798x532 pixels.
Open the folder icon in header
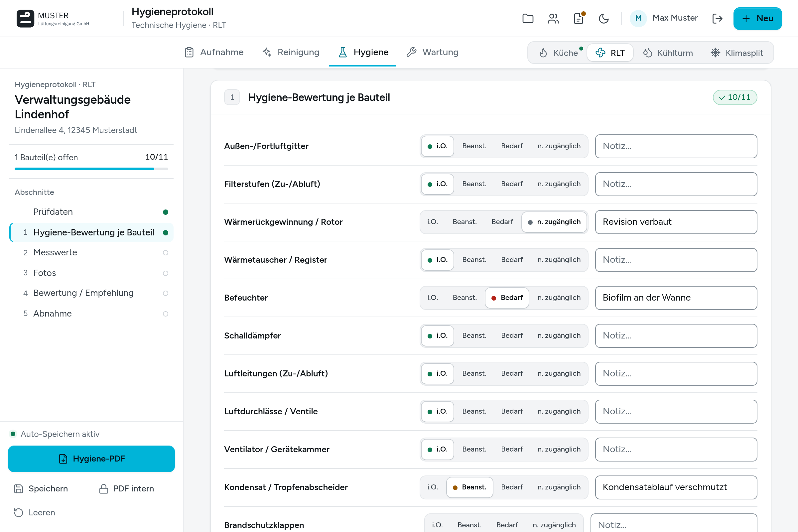[x=528, y=18]
